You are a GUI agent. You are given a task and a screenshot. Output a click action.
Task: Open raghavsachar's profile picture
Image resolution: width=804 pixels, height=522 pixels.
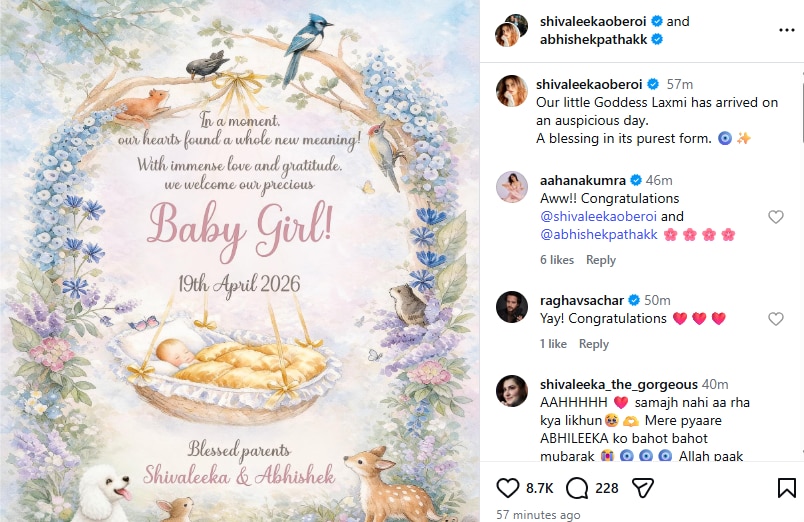click(x=512, y=307)
